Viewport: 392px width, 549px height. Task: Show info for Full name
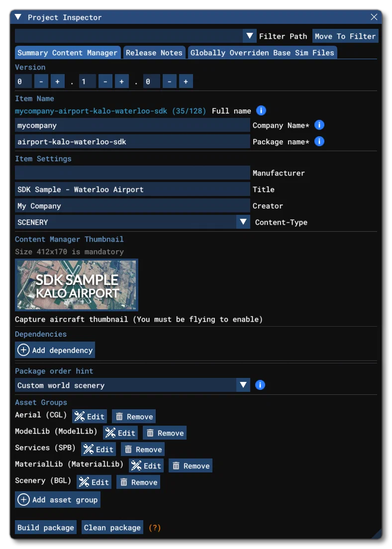261,110
